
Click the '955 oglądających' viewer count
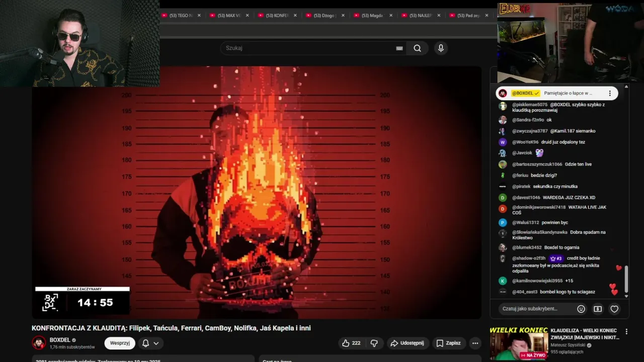click(x=567, y=352)
